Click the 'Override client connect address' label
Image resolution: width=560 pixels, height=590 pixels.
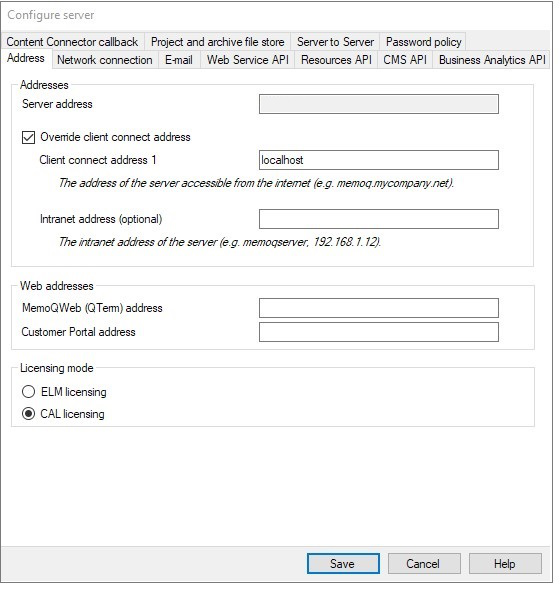pos(115,137)
